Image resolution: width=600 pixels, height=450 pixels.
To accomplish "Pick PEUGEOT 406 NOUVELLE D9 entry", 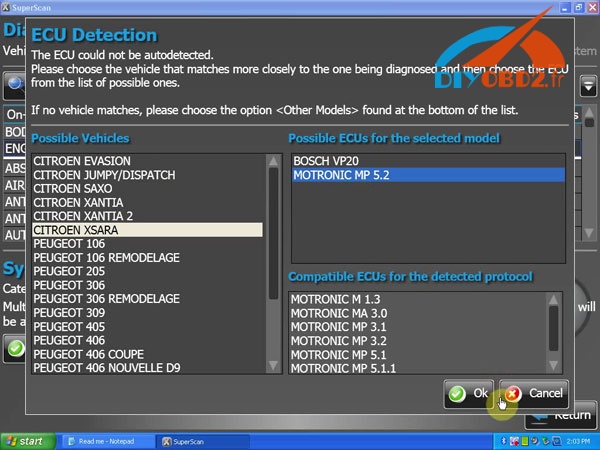I will pos(147,368).
